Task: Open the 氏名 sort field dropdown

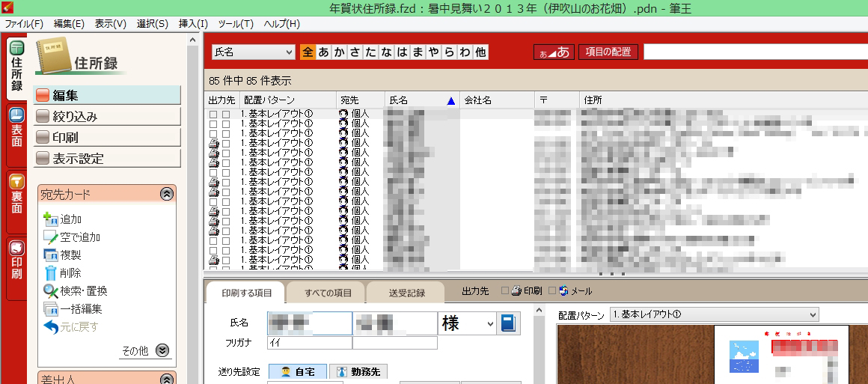Action: (253, 52)
